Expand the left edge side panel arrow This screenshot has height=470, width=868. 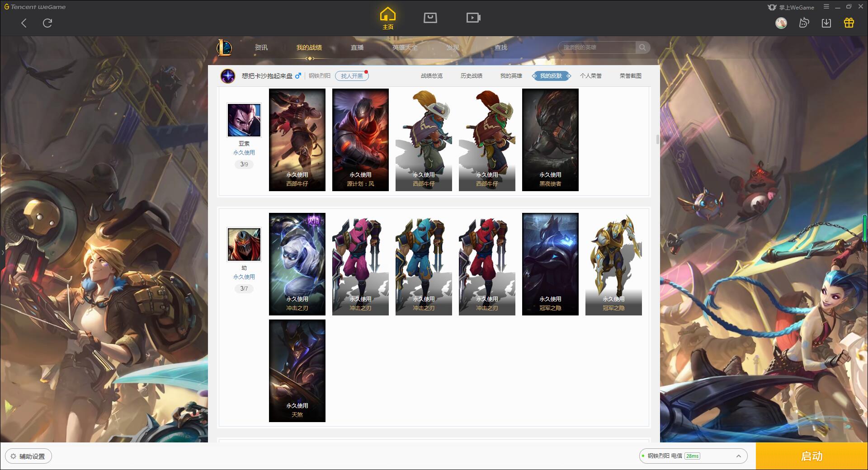(2, 252)
